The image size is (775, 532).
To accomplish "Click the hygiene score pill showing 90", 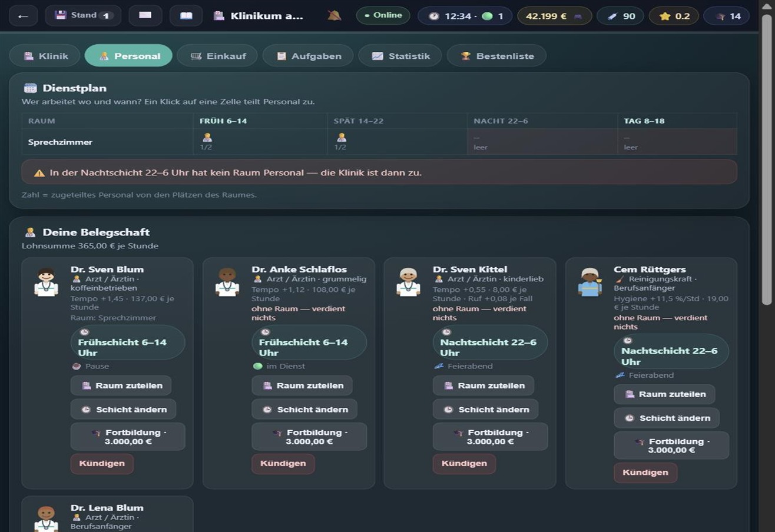I will (x=620, y=16).
